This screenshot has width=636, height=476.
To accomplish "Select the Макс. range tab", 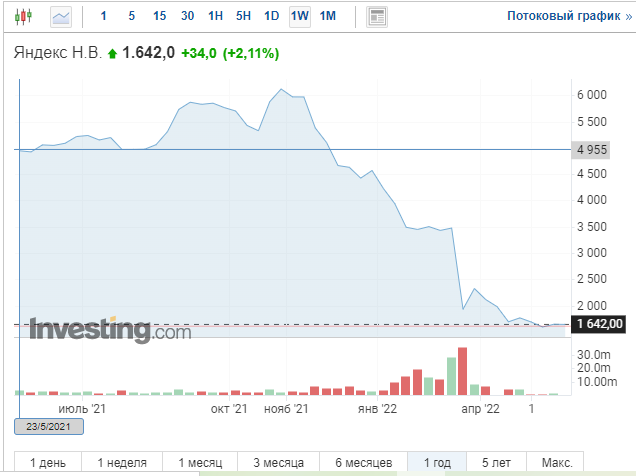I will 557,463.
